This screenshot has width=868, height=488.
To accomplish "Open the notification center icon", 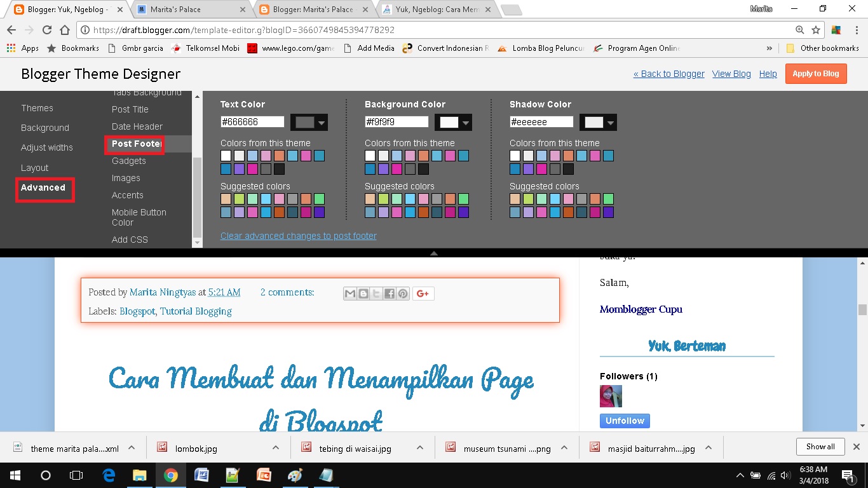I will pyautogui.click(x=848, y=475).
